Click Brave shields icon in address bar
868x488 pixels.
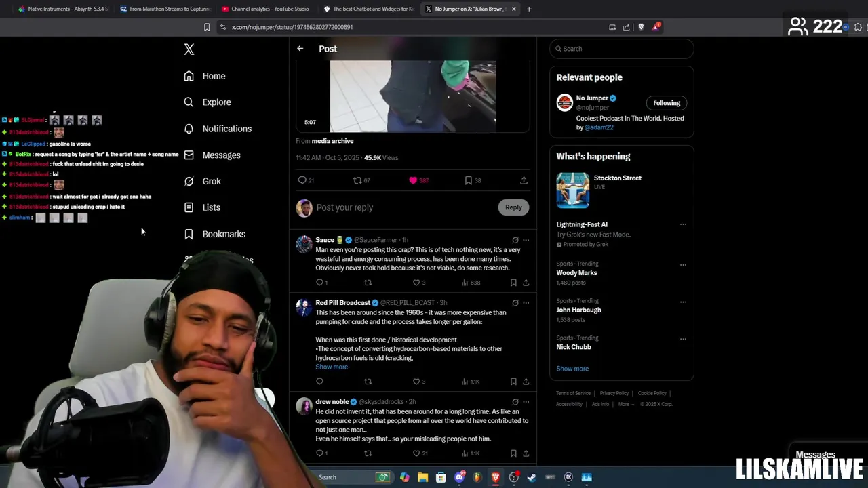[x=641, y=27]
